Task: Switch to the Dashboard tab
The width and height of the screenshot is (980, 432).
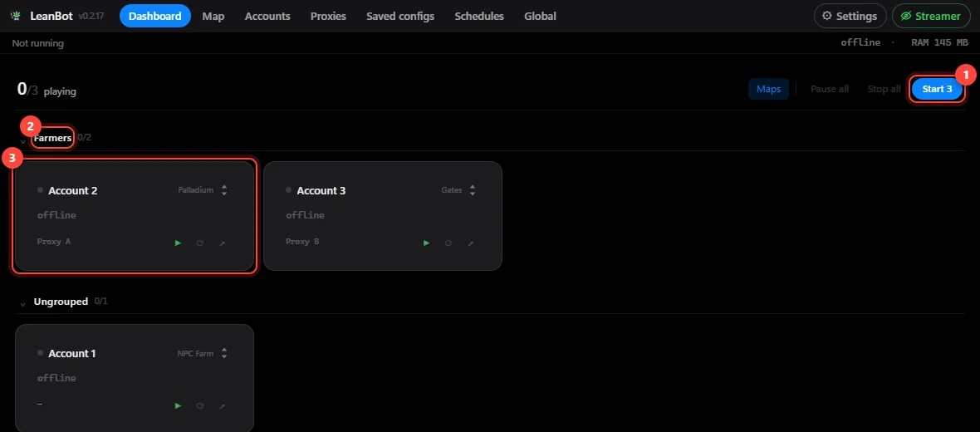Action: 155,17
